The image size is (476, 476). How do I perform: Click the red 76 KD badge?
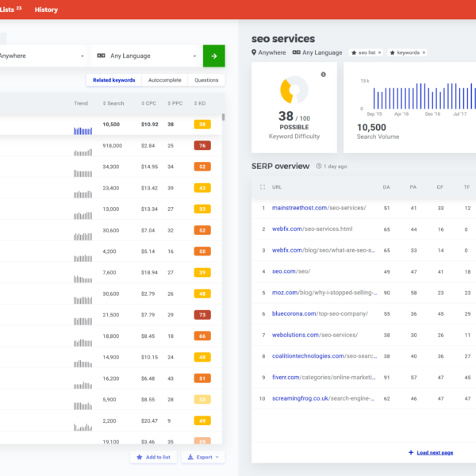(x=202, y=146)
